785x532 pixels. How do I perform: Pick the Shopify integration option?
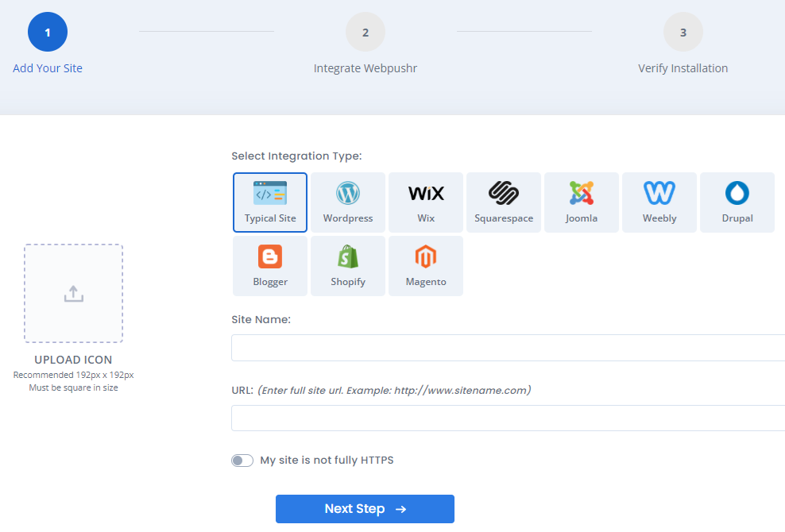[x=348, y=266]
